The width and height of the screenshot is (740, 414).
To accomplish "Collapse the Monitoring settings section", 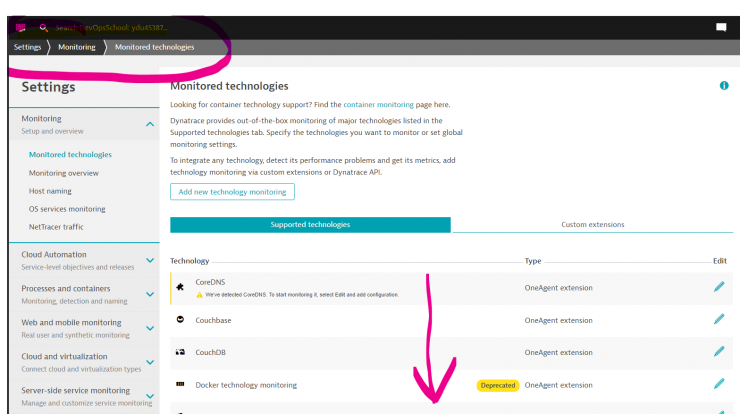I will click(150, 124).
